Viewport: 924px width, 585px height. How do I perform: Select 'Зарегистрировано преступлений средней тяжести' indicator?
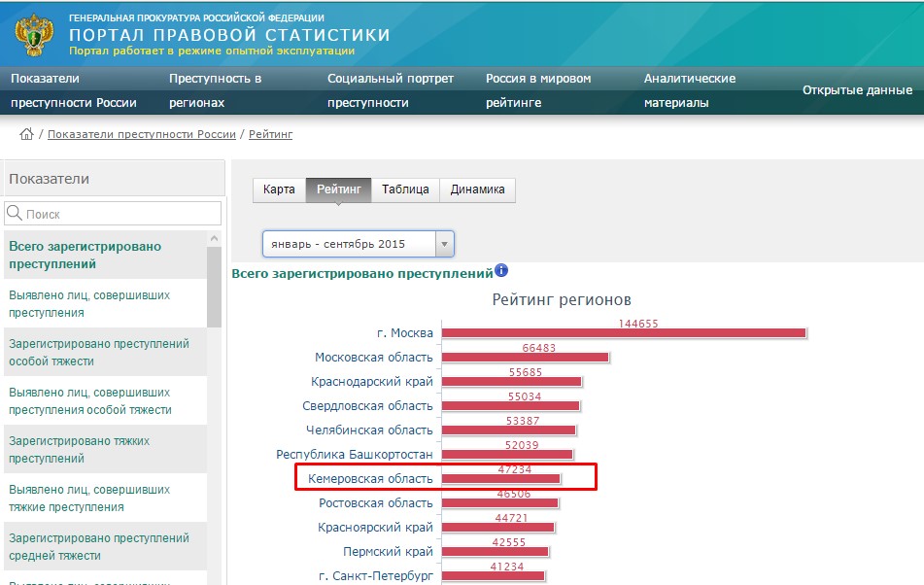tap(106, 547)
